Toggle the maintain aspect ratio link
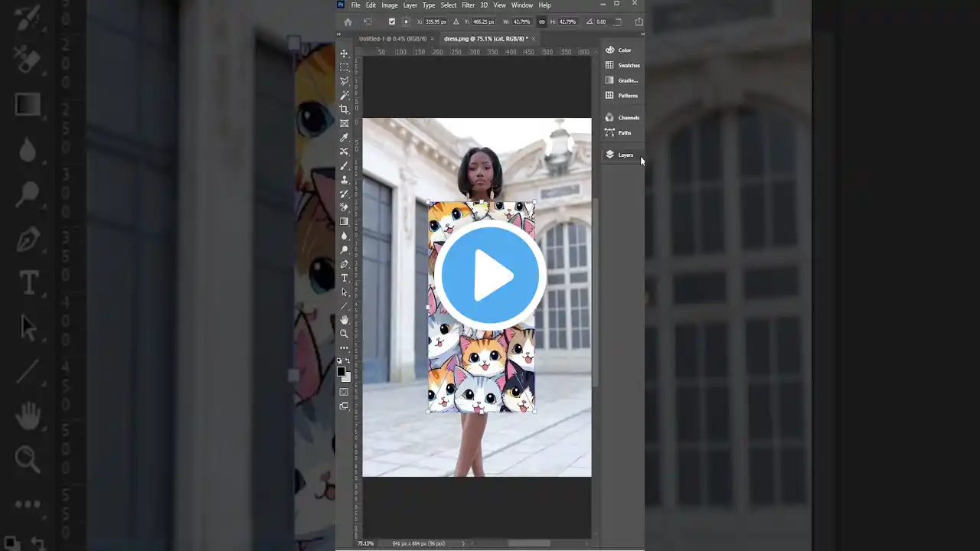This screenshot has width=980, height=551. click(542, 21)
